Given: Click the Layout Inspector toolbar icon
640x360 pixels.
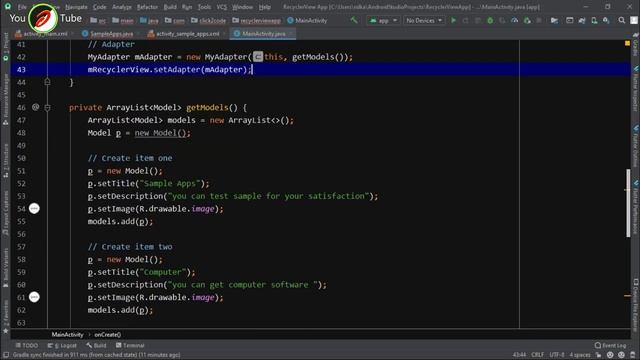Looking at the screenshot, I should (569, 20).
